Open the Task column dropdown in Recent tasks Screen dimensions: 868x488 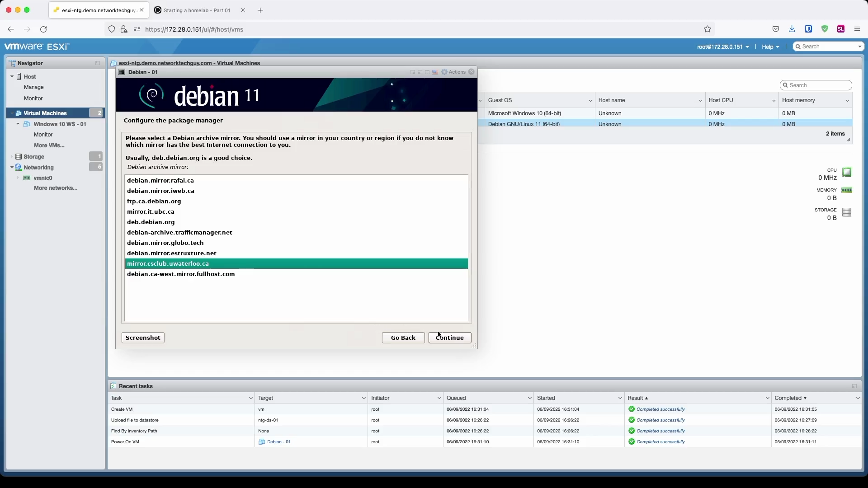pyautogui.click(x=250, y=399)
